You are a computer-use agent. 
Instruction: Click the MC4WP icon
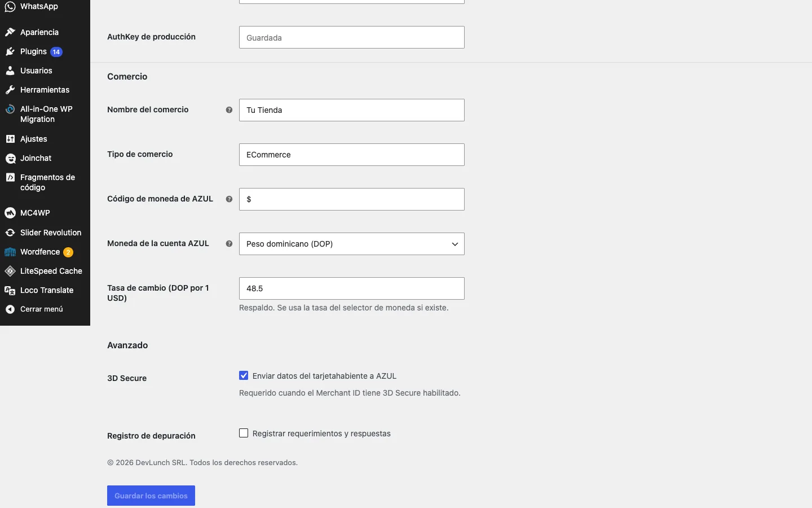click(x=10, y=213)
